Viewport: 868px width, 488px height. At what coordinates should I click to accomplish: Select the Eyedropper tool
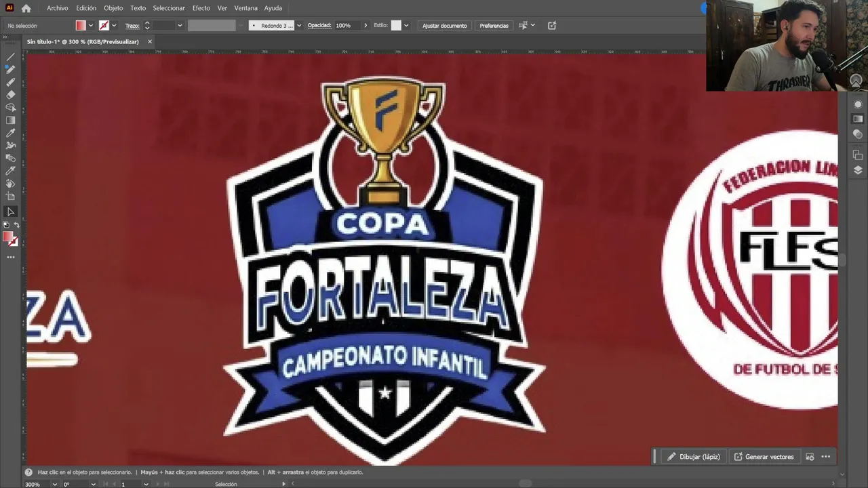click(x=10, y=133)
